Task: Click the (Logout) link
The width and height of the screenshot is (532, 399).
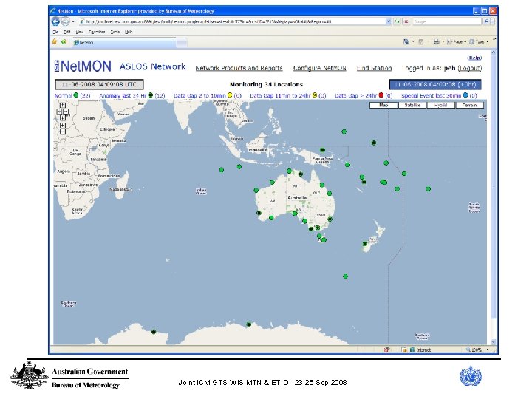Action: tap(470, 68)
